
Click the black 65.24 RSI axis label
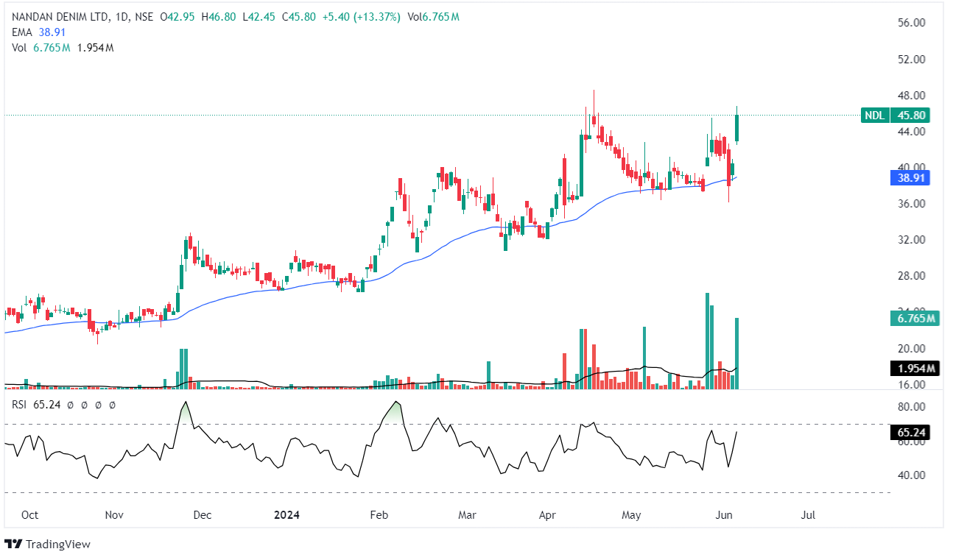pyautogui.click(x=910, y=433)
